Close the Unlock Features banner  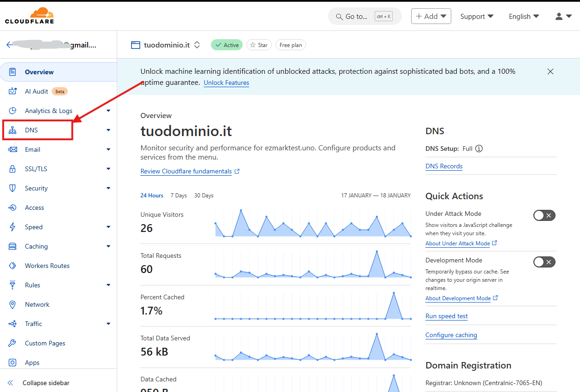pos(550,71)
